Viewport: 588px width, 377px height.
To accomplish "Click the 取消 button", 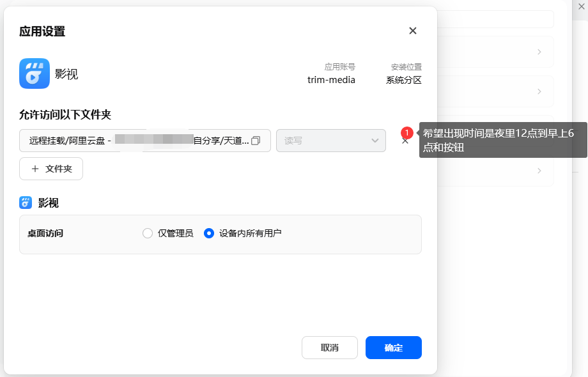I will [x=330, y=348].
